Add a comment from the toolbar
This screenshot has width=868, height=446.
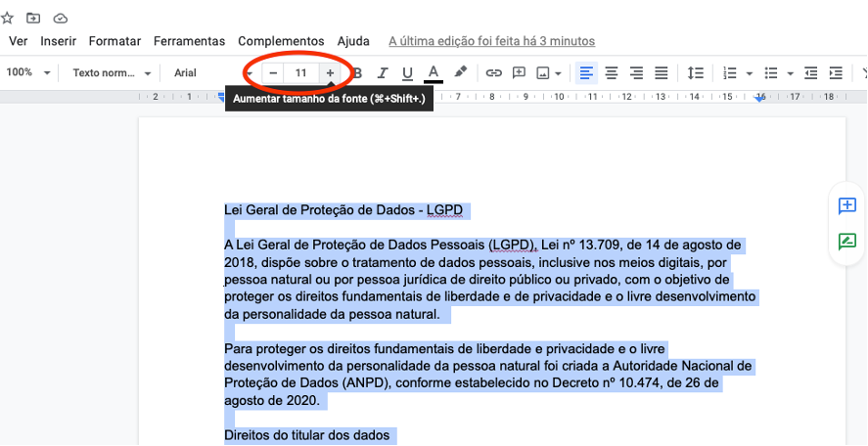coord(519,72)
